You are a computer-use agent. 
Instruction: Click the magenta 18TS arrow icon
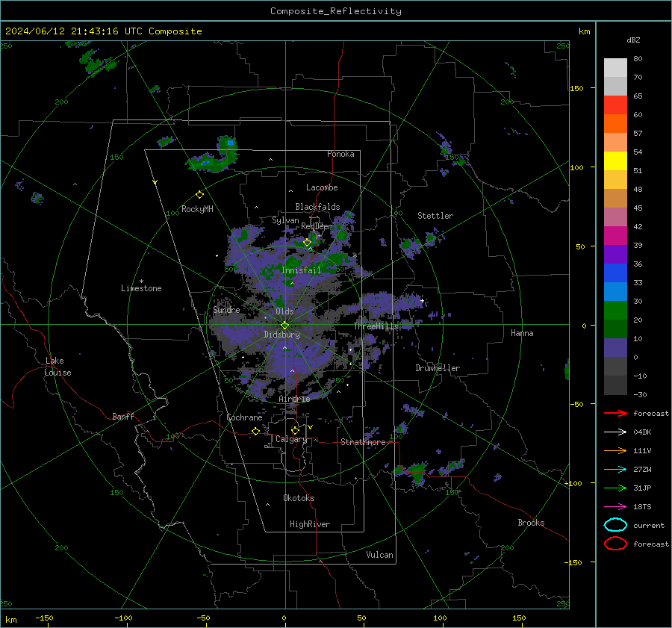[x=615, y=507]
